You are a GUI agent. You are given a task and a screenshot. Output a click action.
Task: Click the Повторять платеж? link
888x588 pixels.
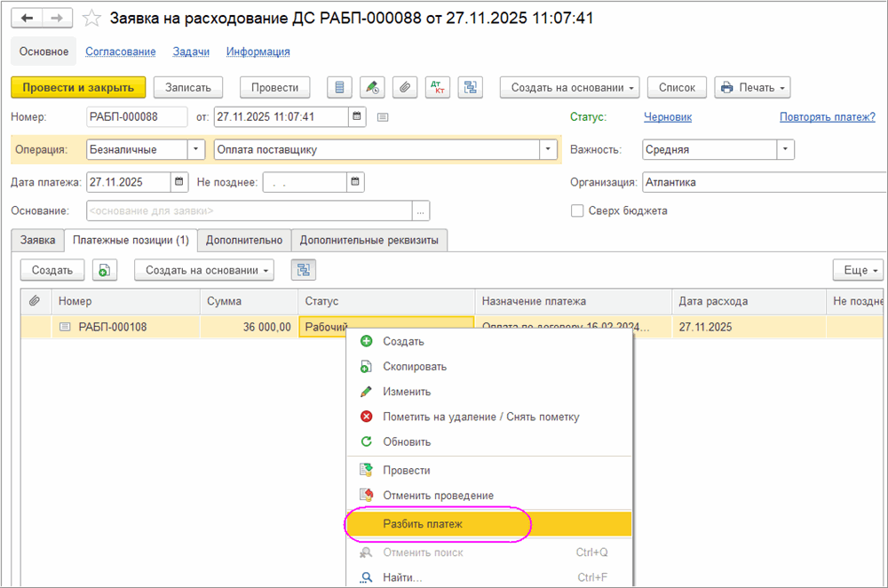(827, 116)
